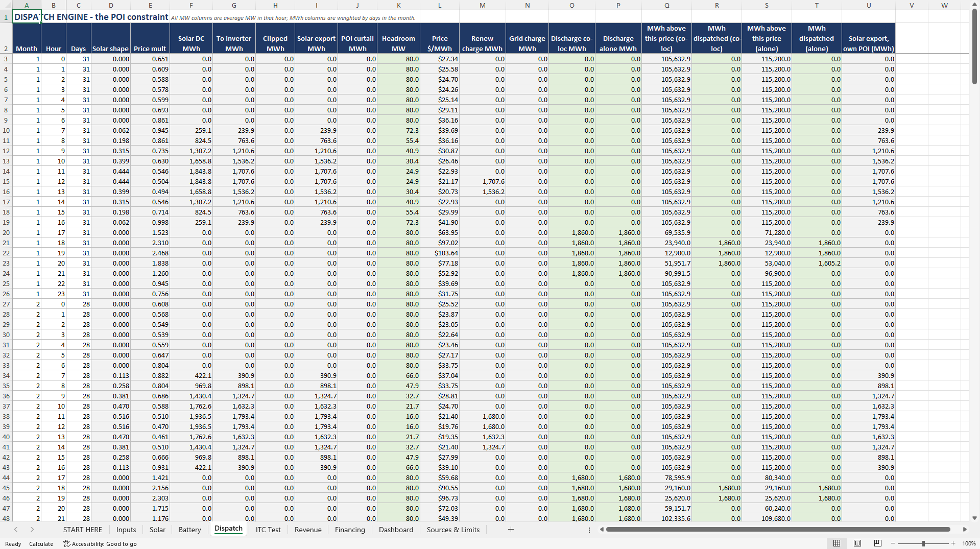Click the Headroom MW header cell
This screenshot has width=980, height=549.
point(398,38)
